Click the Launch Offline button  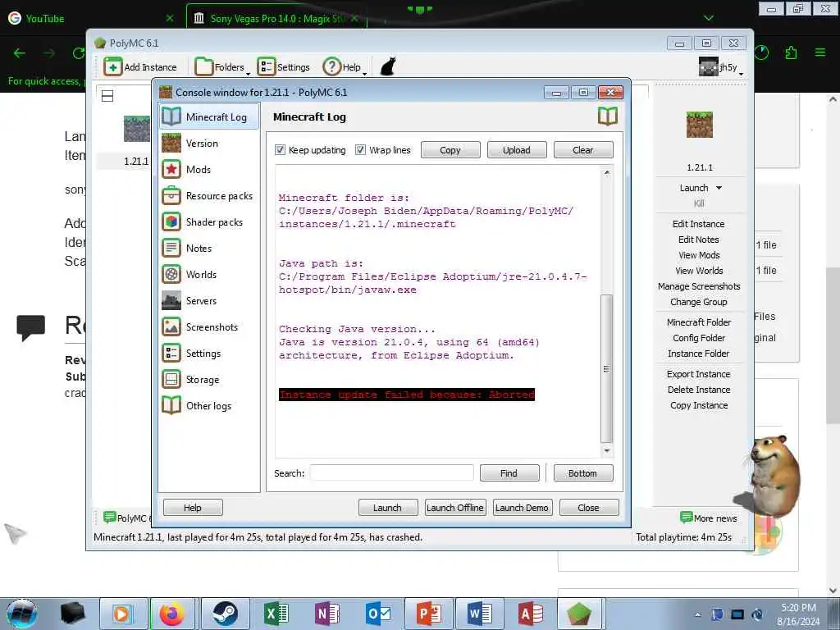click(454, 507)
